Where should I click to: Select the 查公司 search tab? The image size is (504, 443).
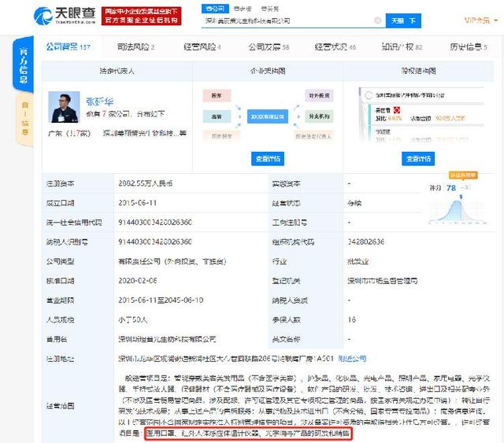pos(215,9)
